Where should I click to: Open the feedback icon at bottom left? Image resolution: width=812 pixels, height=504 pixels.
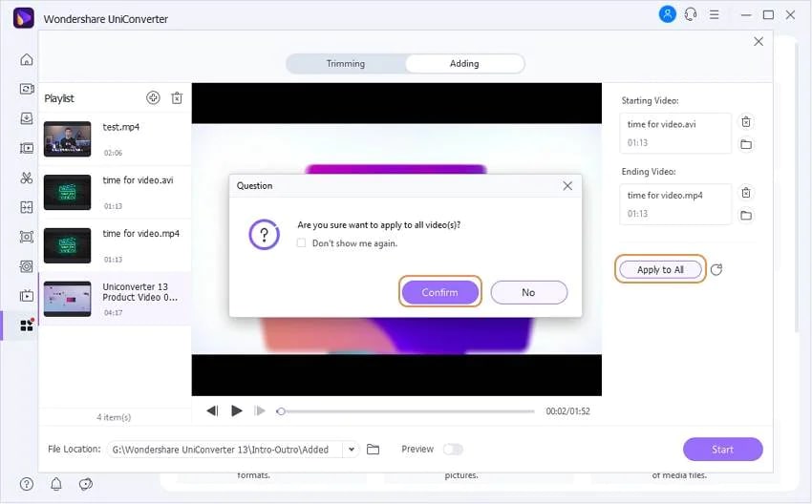tap(85, 484)
